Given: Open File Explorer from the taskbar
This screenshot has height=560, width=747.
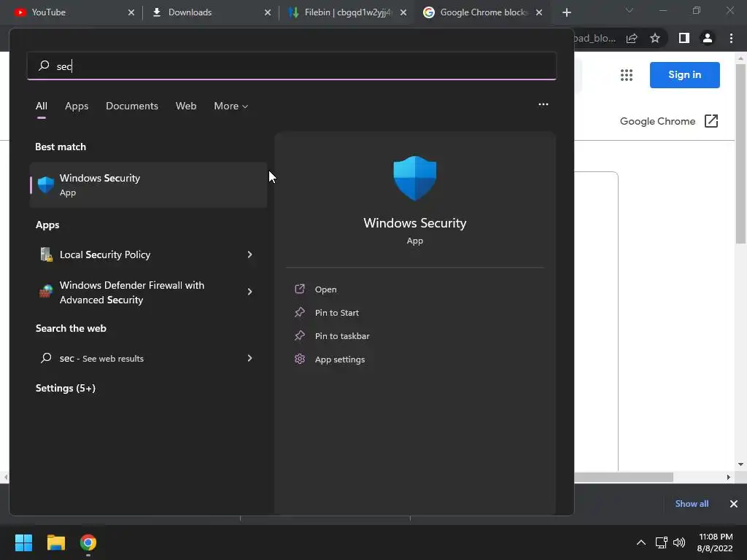Looking at the screenshot, I should 55,542.
